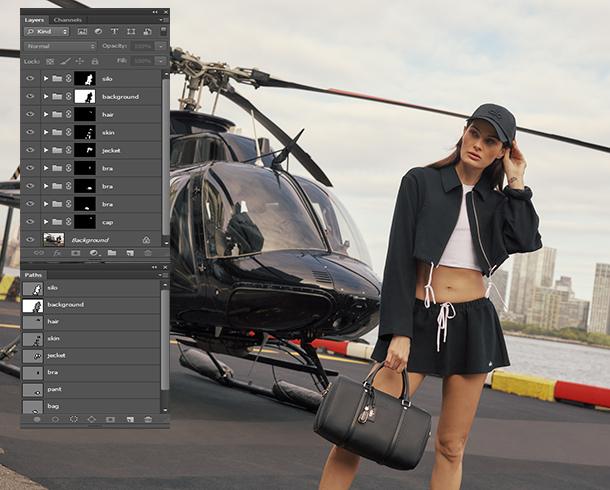
Task: Delete current path trash icon
Action: (x=148, y=419)
